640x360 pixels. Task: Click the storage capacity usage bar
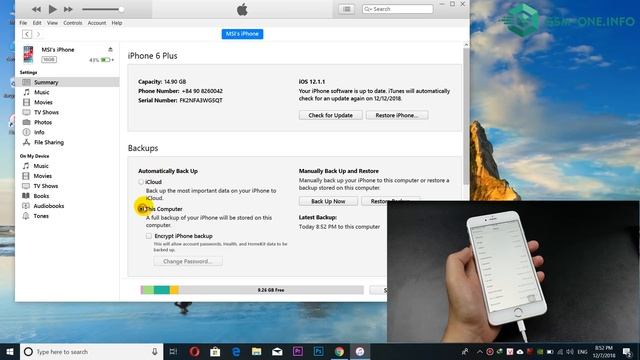(252, 290)
